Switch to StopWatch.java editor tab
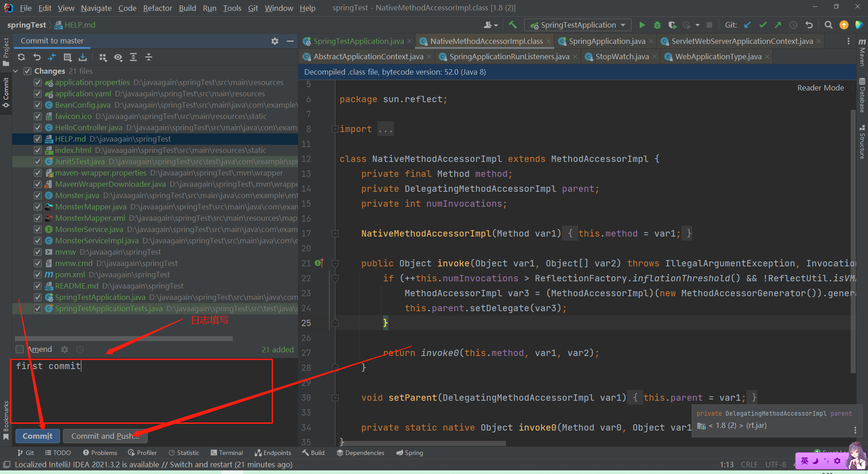The image size is (868, 474). pos(622,57)
